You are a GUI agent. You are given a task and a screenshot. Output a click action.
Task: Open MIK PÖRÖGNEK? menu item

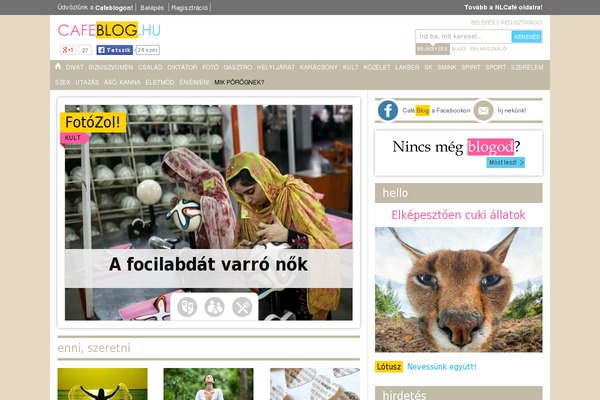click(x=239, y=82)
